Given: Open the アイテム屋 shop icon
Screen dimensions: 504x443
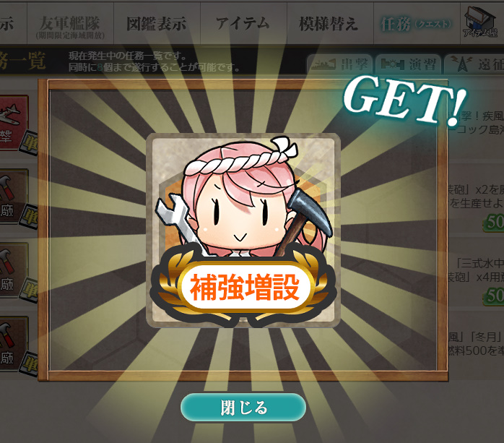Looking at the screenshot, I should pyautogui.click(x=481, y=22).
